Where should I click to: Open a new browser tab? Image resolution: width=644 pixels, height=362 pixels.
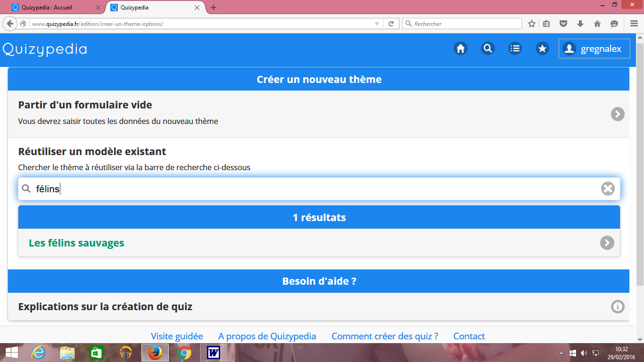214,8
